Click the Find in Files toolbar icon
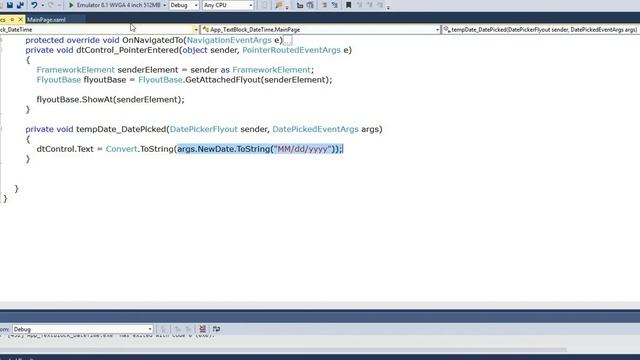 [x=279, y=5]
